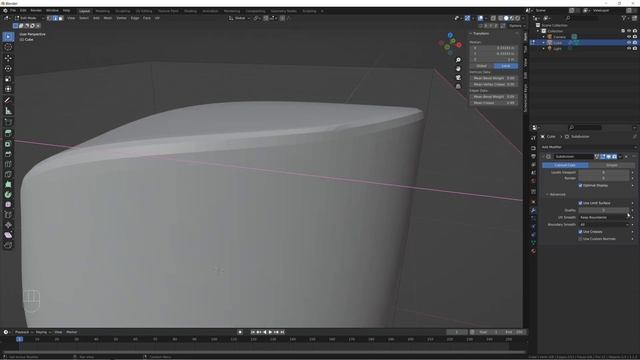This screenshot has width=640, height=360.
Task: Open the UV Smooth dropdown
Action: pyautogui.click(x=604, y=218)
